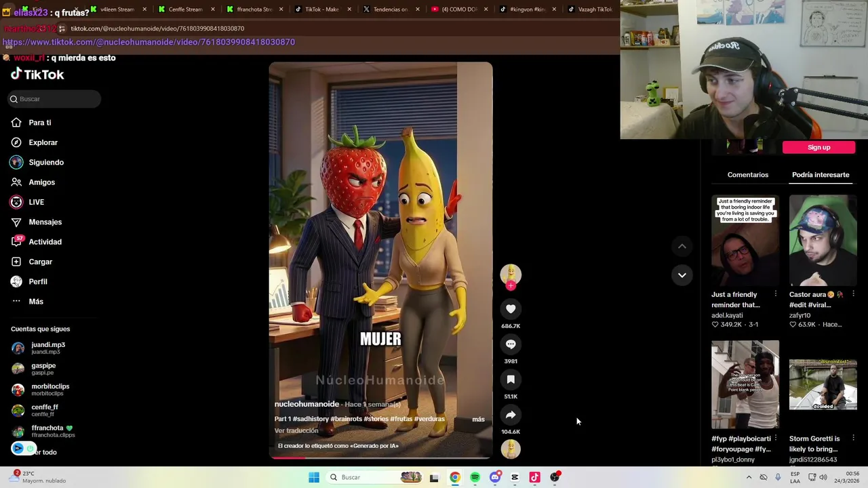This screenshot has height=488, width=868.
Task: Switch to Tendencias on X browser tab
Action: point(390,9)
